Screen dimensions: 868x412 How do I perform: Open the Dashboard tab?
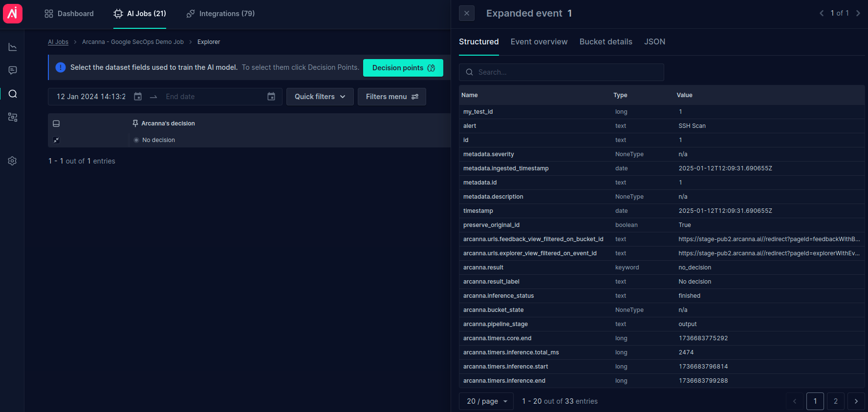[69, 14]
